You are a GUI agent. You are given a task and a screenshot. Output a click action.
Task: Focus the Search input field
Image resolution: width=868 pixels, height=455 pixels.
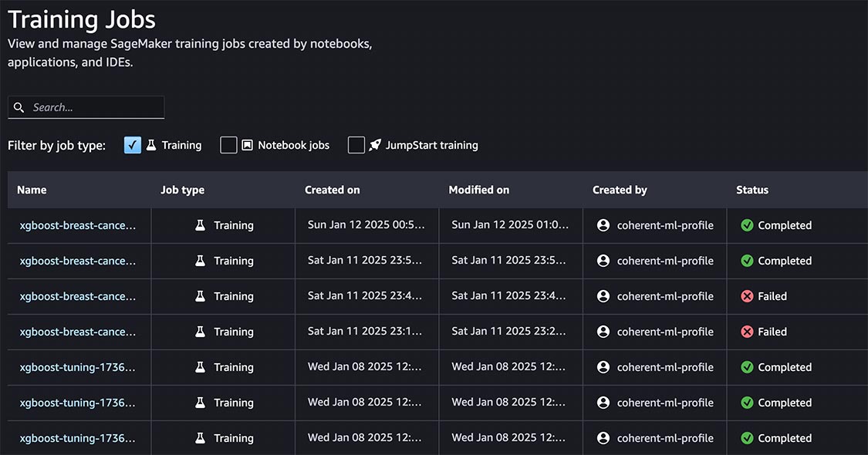86,107
